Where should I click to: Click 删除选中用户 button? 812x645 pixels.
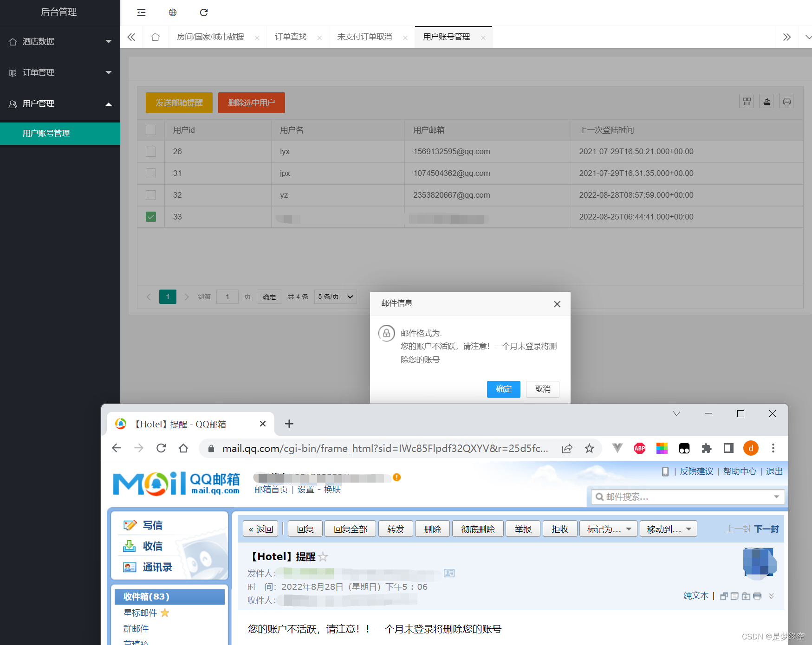(252, 103)
